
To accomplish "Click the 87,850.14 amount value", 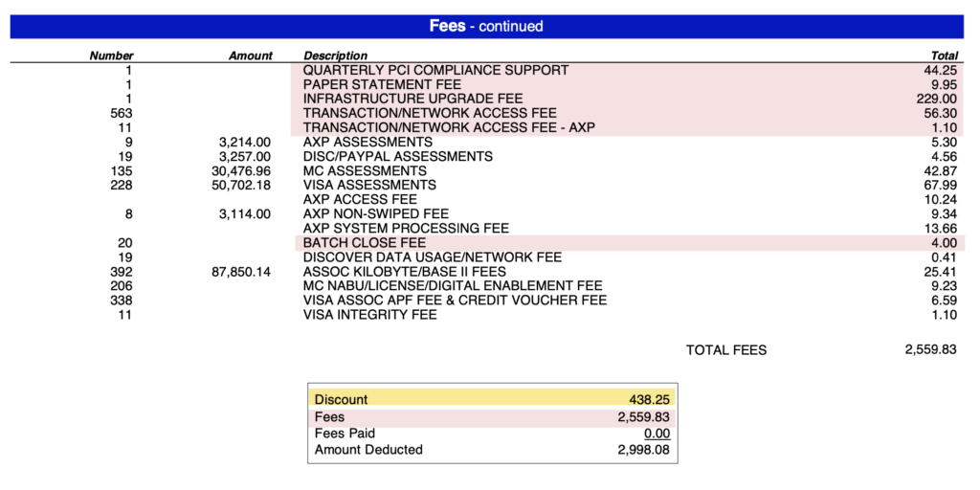I will pyautogui.click(x=238, y=271).
